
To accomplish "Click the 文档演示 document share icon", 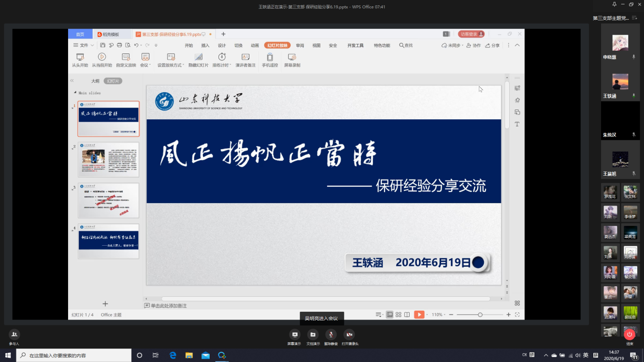I will pos(313,334).
